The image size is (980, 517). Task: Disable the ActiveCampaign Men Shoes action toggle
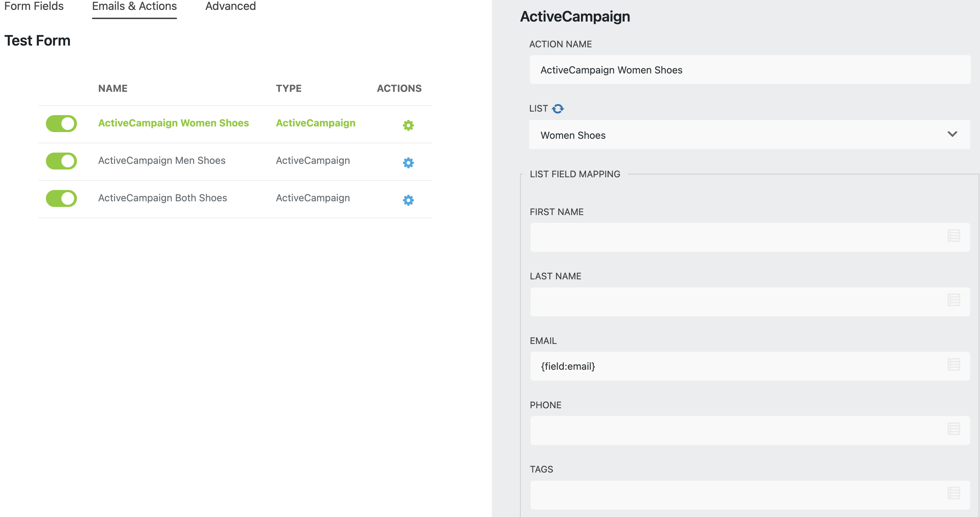pyautogui.click(x=61, y=161)
